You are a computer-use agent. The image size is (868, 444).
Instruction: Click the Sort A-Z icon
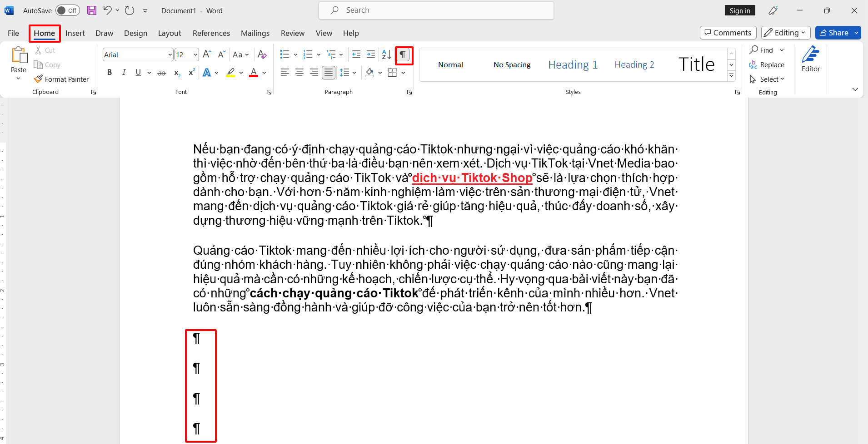tap(387, 54)
